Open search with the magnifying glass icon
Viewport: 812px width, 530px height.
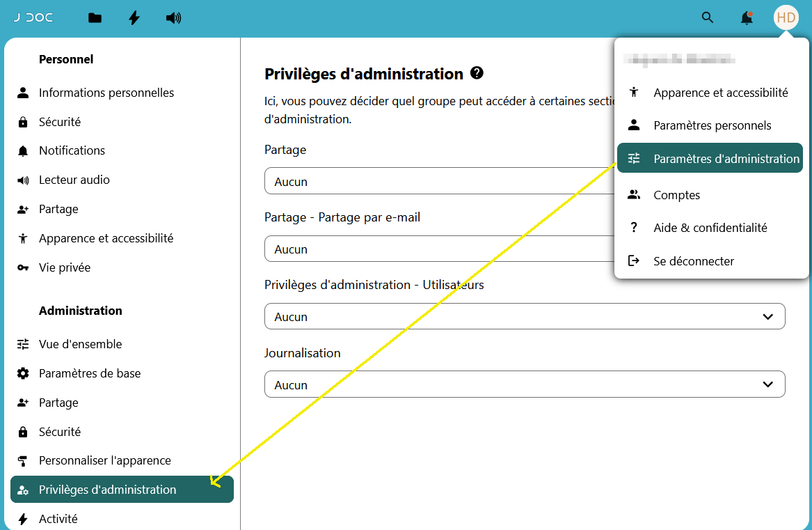[708, 17]
